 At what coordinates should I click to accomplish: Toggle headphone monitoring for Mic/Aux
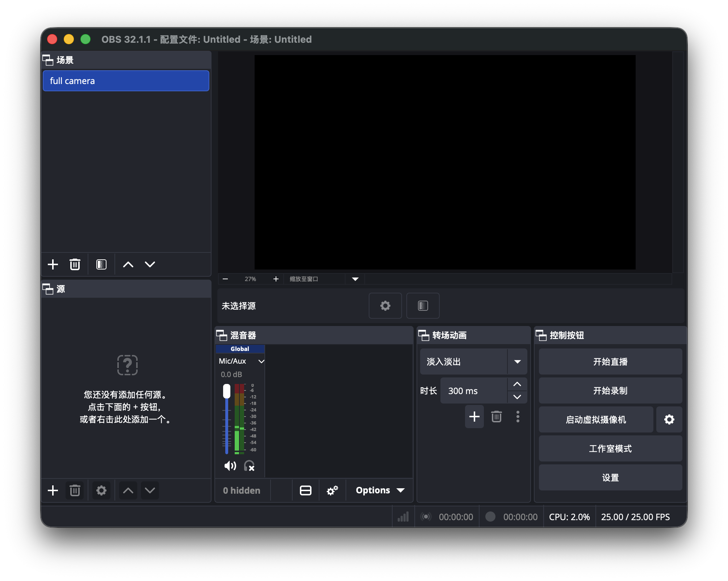(248, 466)
